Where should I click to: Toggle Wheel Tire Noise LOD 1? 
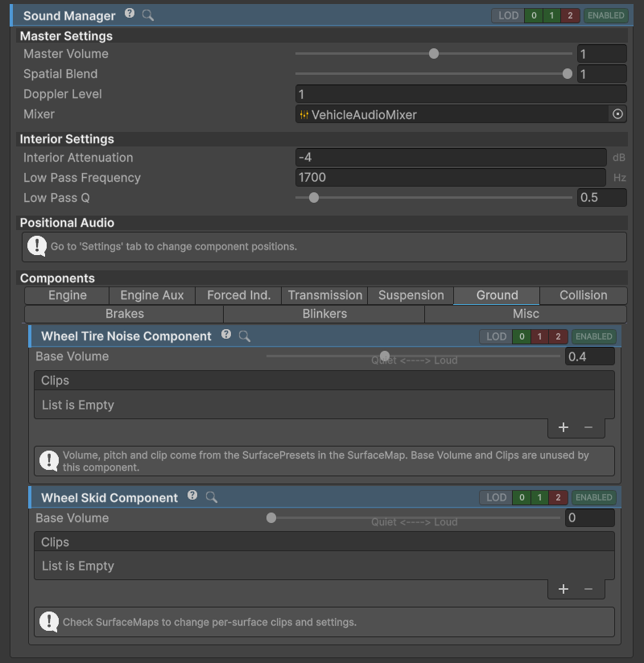pos(539,336)
